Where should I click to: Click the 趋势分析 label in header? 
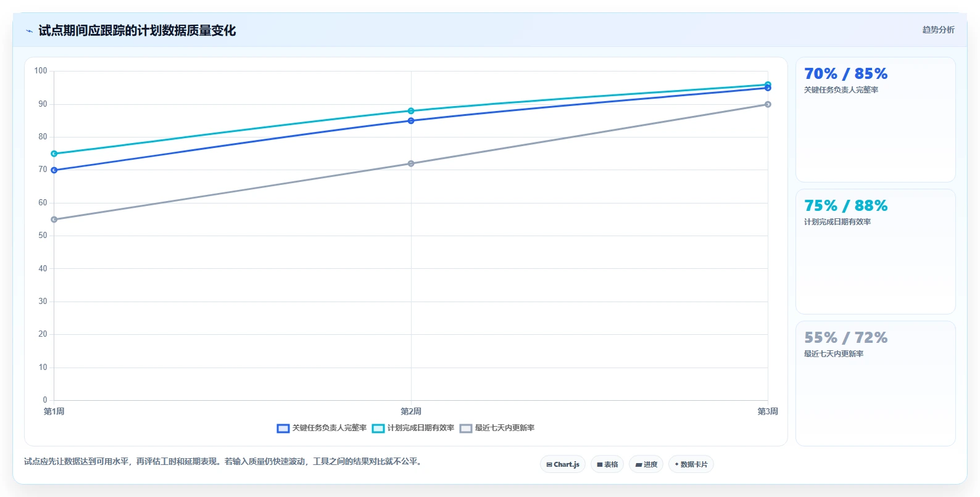[938, 30]
